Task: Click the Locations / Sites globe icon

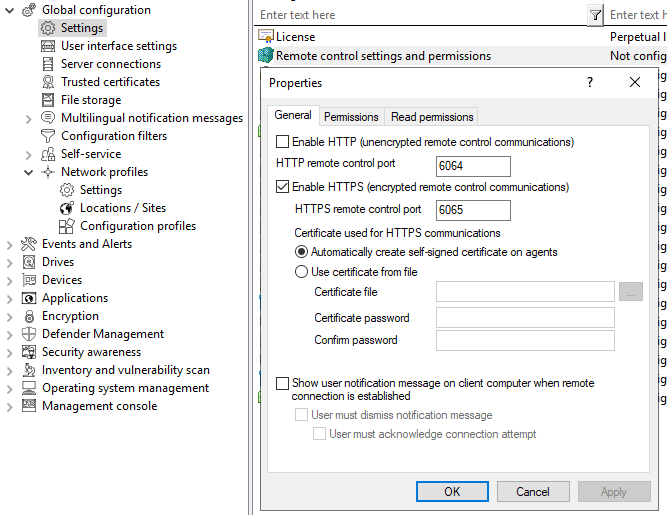Action: pos(67,208)
